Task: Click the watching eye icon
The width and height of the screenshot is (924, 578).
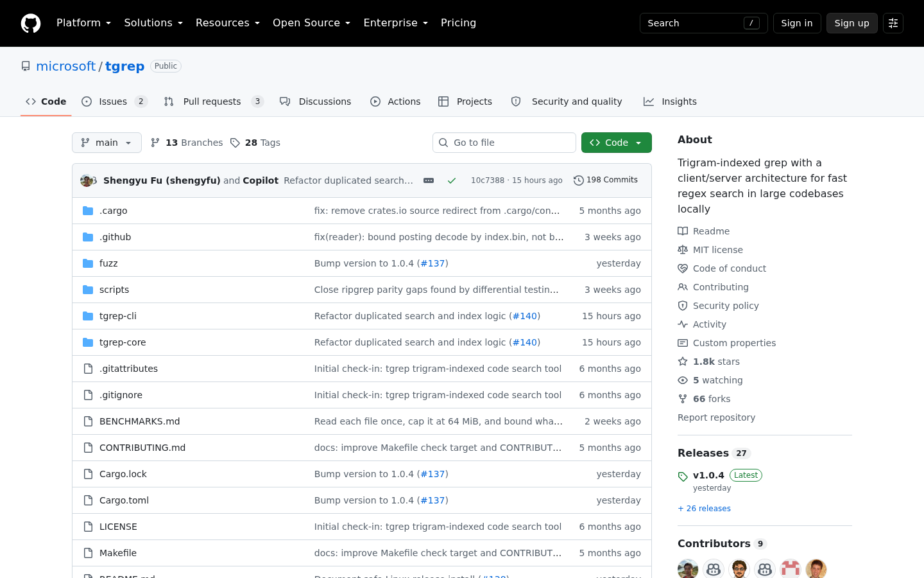Action: click(683, 380)
